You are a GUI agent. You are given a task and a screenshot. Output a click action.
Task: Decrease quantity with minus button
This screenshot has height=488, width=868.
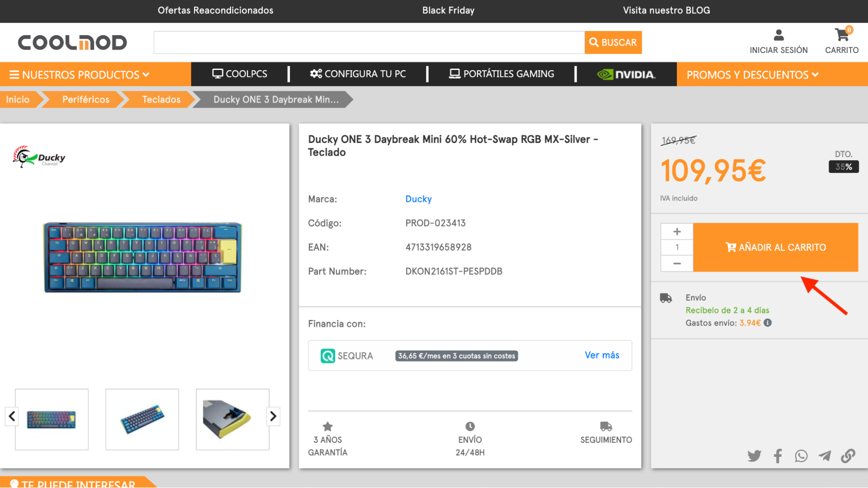click(x=677, y=264)
